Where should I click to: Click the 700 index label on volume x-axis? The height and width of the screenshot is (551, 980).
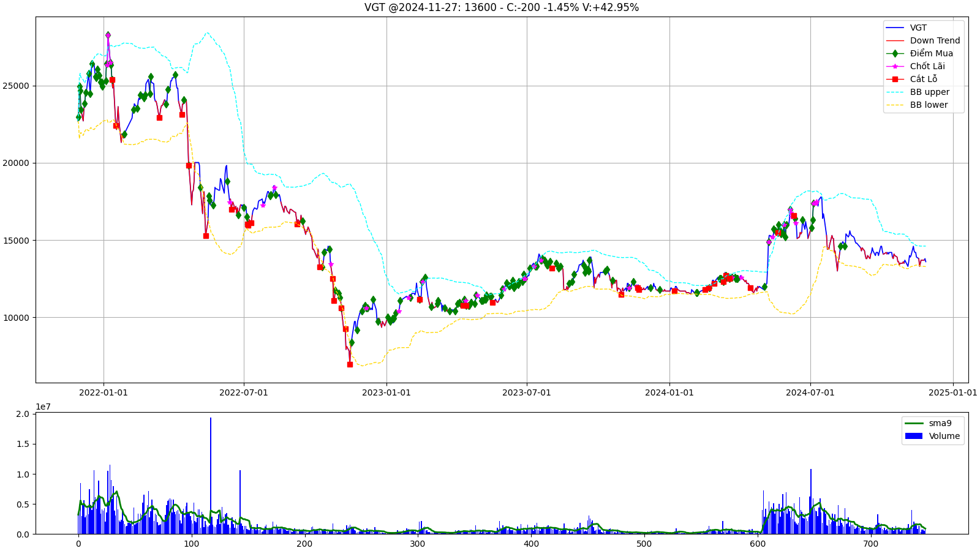click(x=870, y=544)
